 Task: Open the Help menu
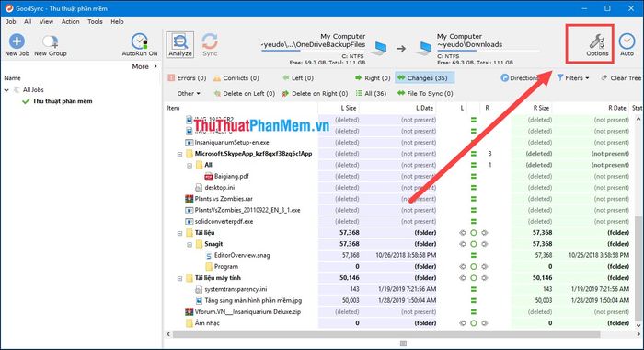pyautogui.click(x=117, y=21)
